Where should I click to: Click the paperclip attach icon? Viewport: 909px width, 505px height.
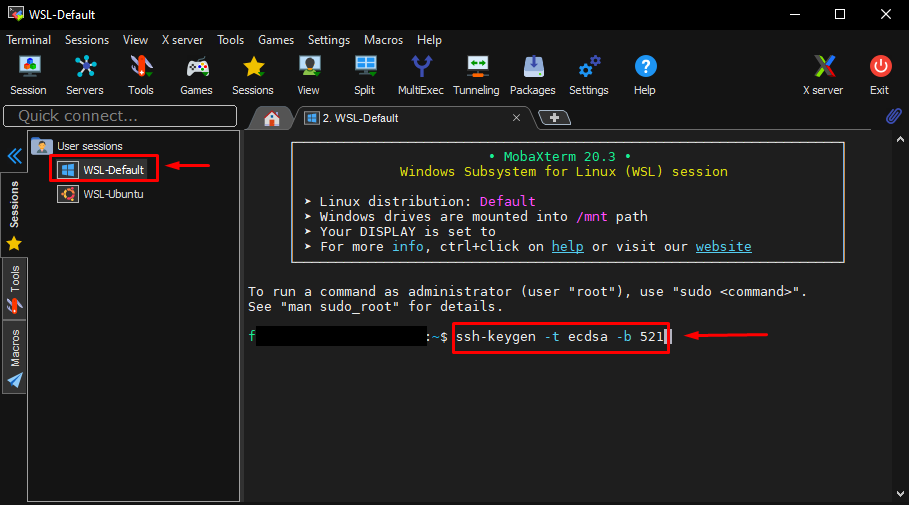pos(894,117)
